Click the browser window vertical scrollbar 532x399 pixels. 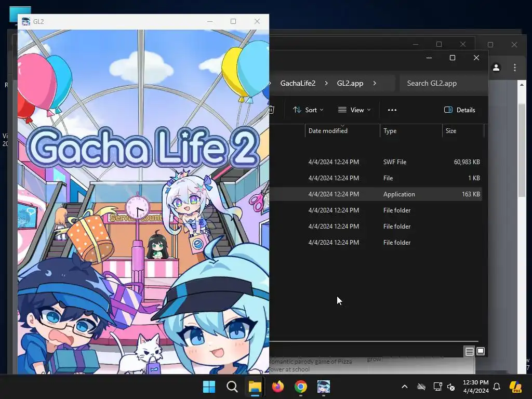[x=522, y=149]
